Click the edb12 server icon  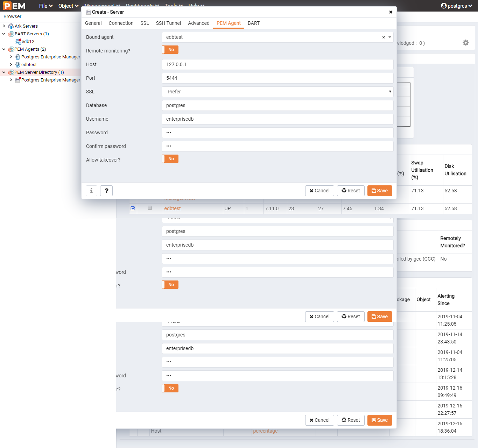(18, 42)
